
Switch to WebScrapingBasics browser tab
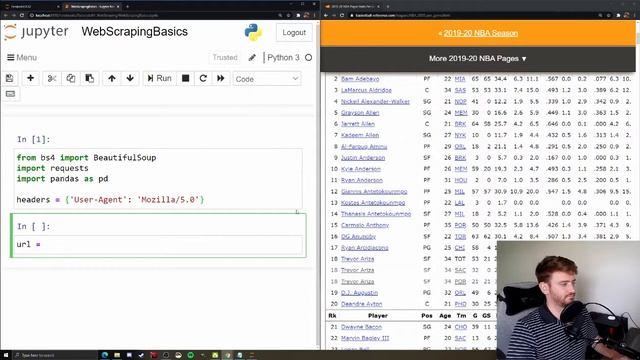[x=93, y=7]
